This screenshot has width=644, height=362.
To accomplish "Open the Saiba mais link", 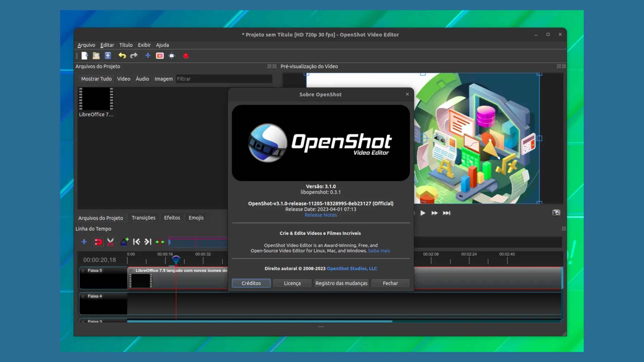I will 379,251.
